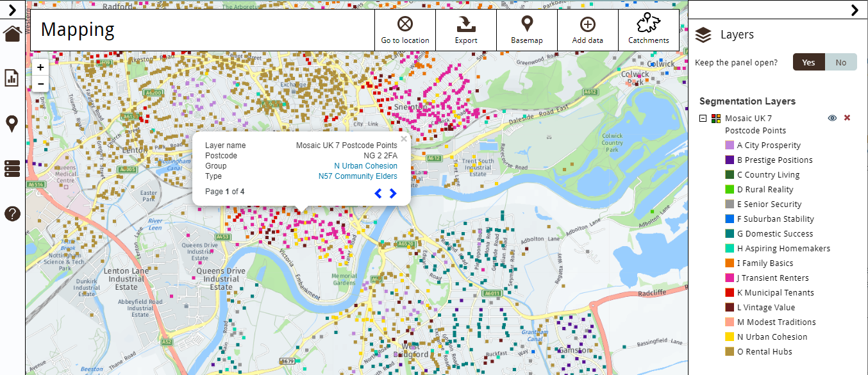Open the Basemap selector
The image size is (868, 375).
(x=526, y=30)
